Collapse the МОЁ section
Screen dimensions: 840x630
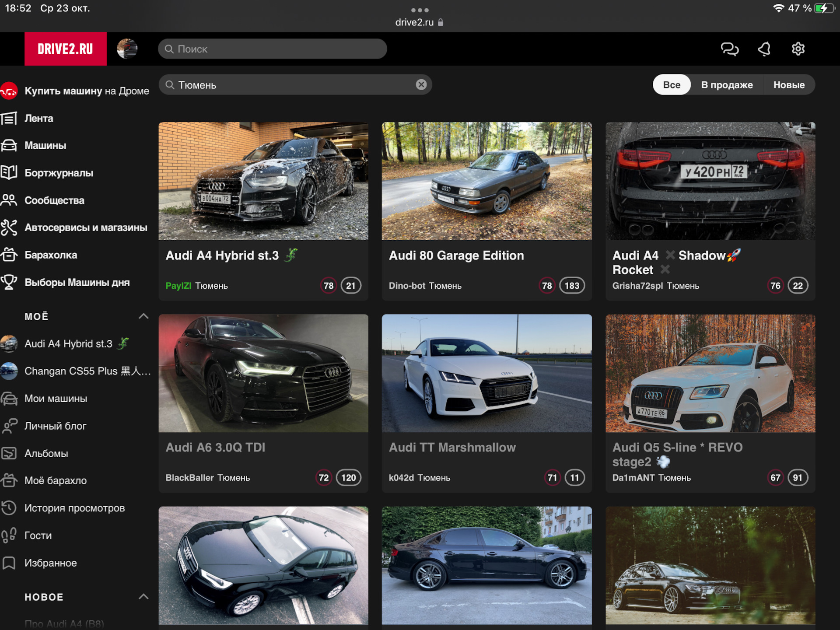(x=143, y=316)
